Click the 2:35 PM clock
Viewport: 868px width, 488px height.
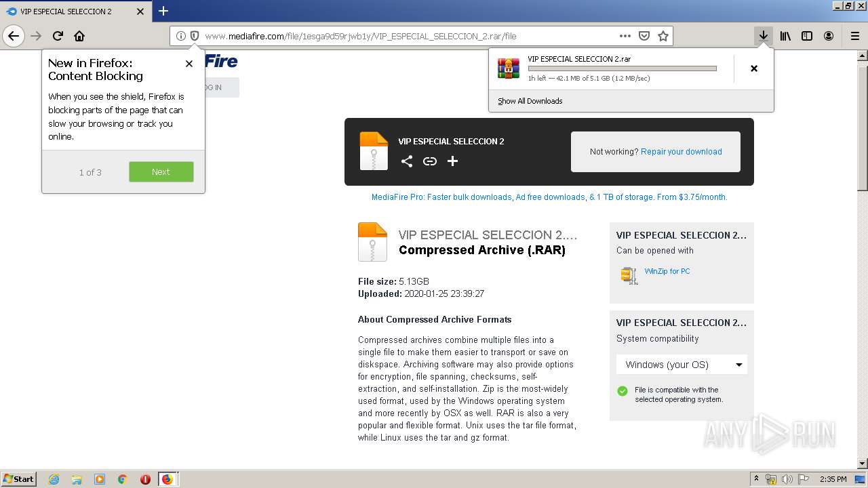click(833, 479)
